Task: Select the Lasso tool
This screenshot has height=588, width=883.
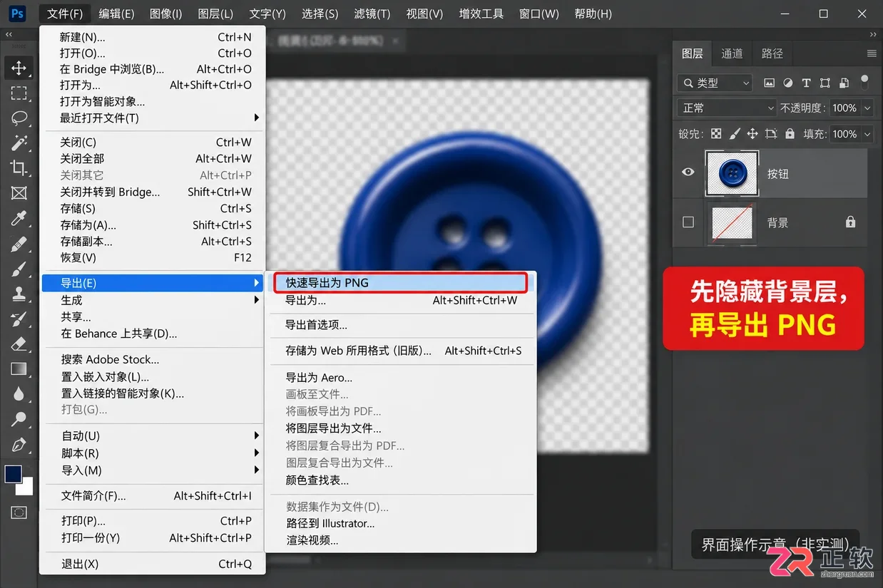Action: pyautogui.click(x=19, y=118)
